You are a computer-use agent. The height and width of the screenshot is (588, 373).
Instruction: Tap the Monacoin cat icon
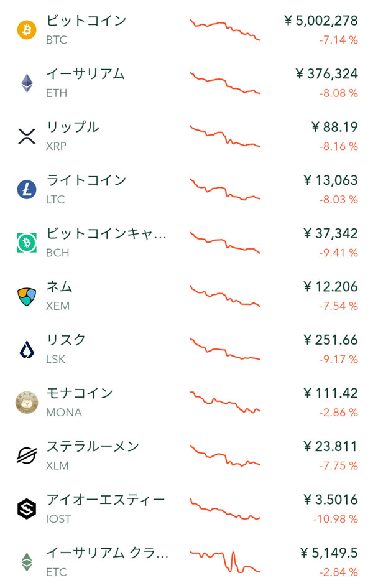click(27, 403)
